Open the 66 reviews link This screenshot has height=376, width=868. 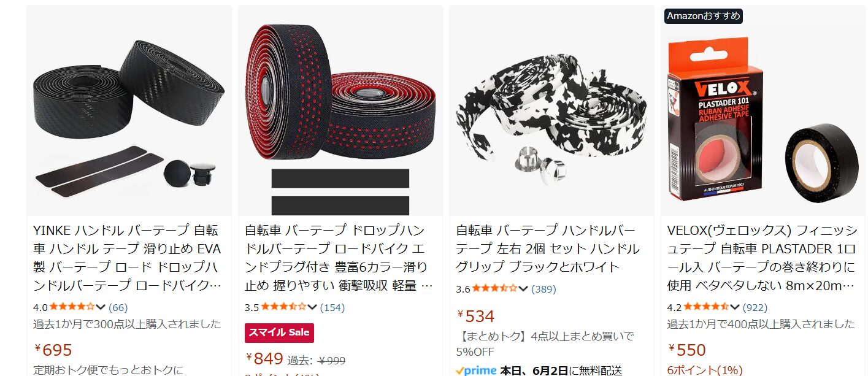click(x=118, y=307)
